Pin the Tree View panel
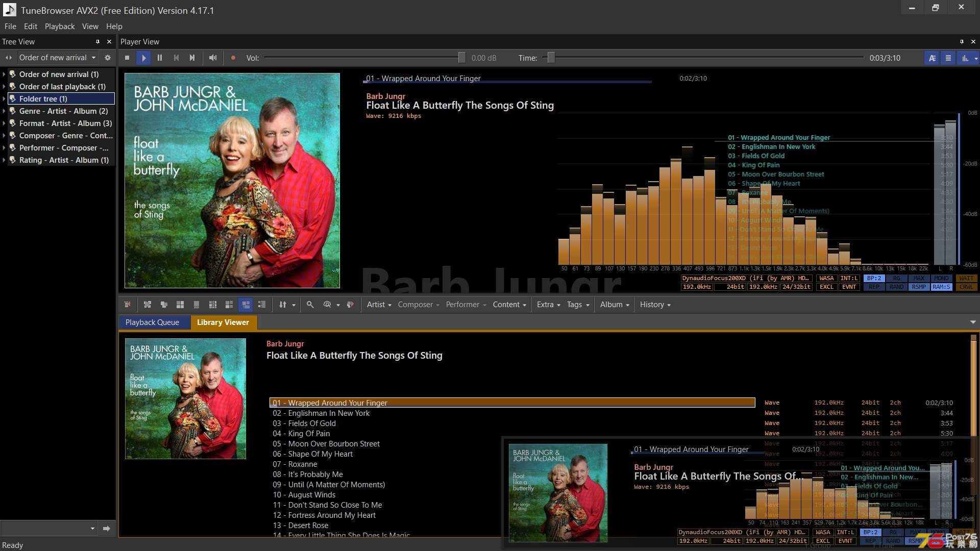Screen dimensions: 980x551 pos(97,41)
